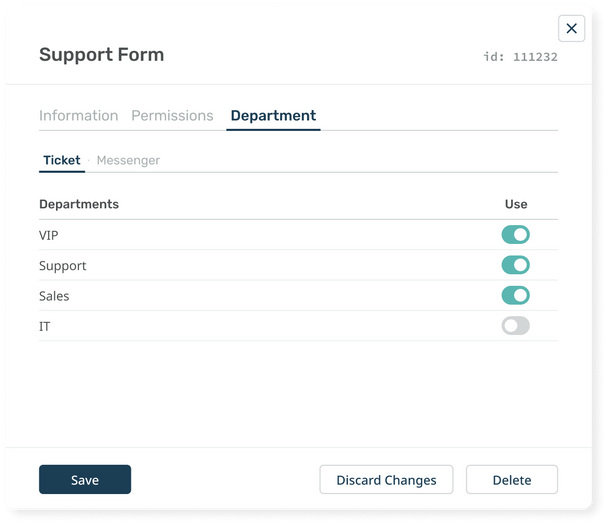Click the Departments column header
The width and height of the screenshot is (608, 524).
tap(79, 204)
